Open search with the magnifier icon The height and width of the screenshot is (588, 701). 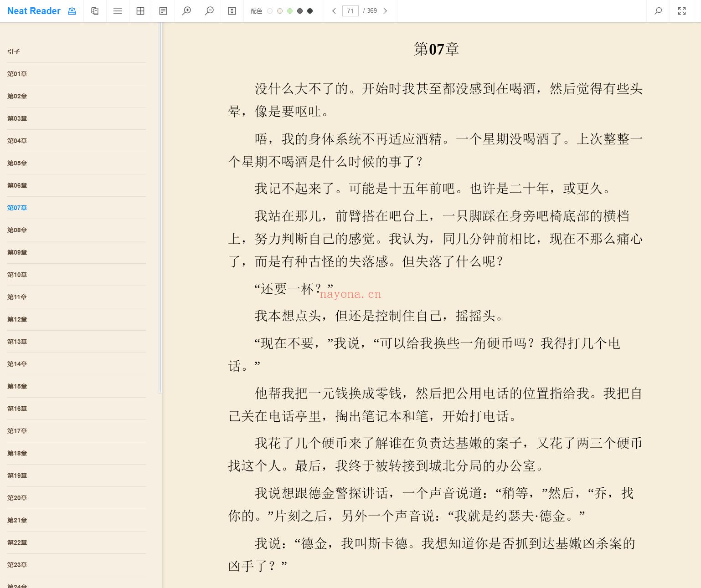click(658, 11)
